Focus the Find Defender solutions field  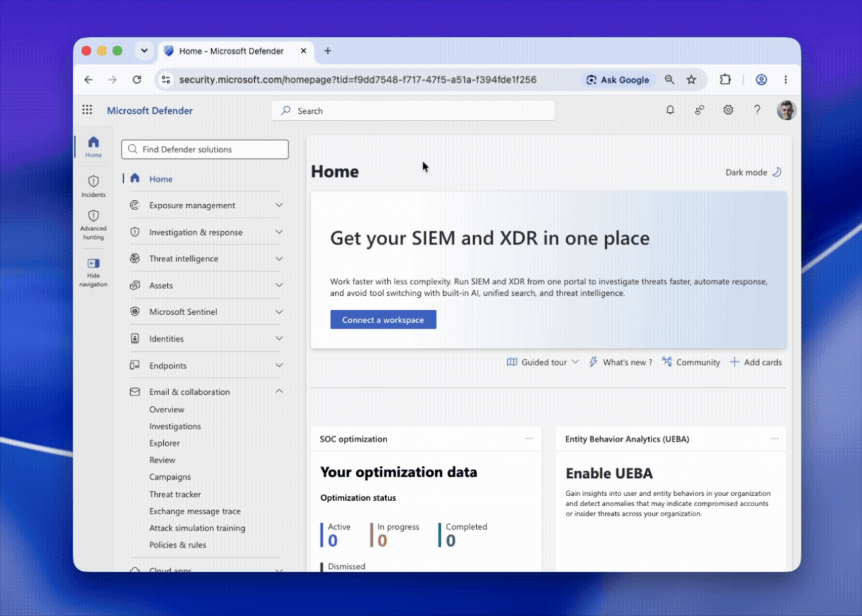(205, 150)
